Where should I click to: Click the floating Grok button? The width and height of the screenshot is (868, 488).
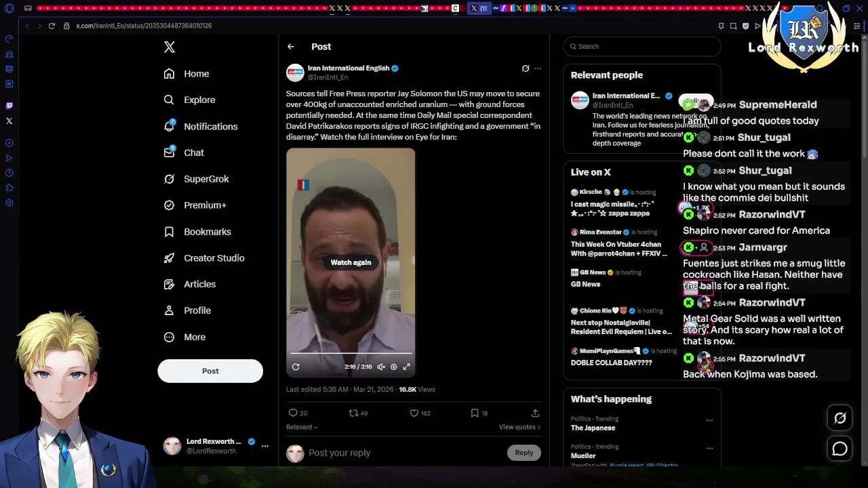pyautogui.click(x=840, y=418)
